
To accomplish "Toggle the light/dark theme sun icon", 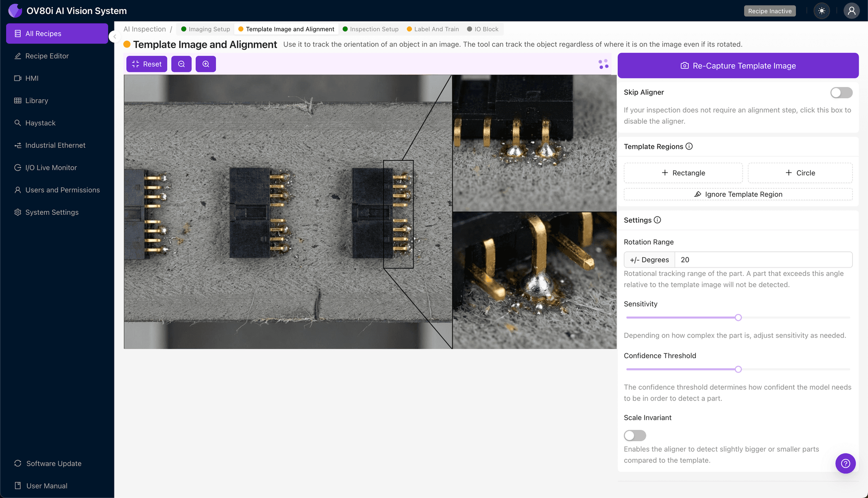I will (x=822, y=11).
